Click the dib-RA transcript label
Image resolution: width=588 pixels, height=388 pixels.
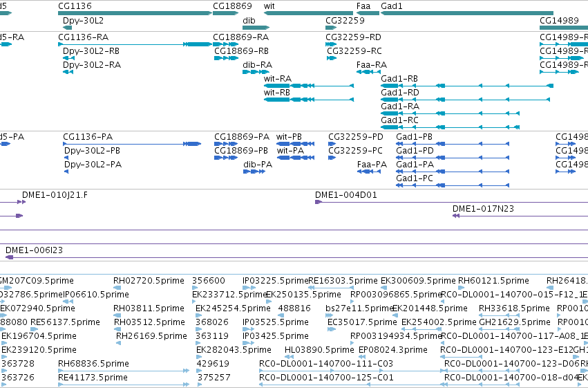(x=258, y=65)
